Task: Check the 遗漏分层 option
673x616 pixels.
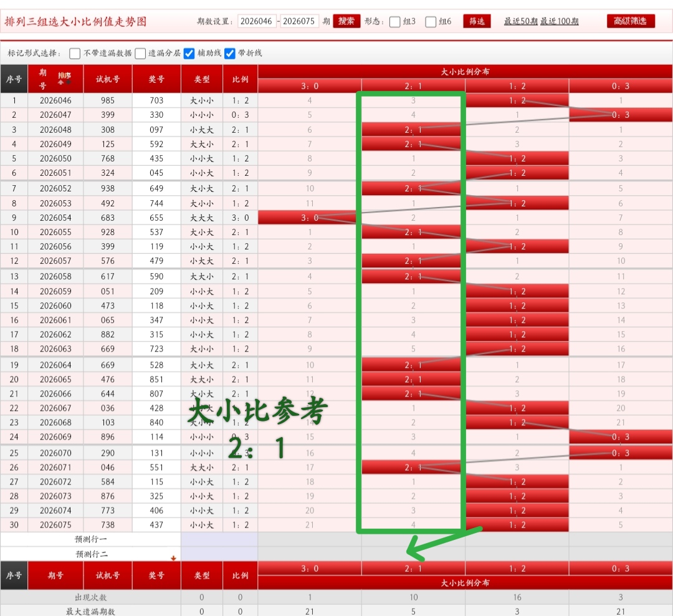Action: 140,54
